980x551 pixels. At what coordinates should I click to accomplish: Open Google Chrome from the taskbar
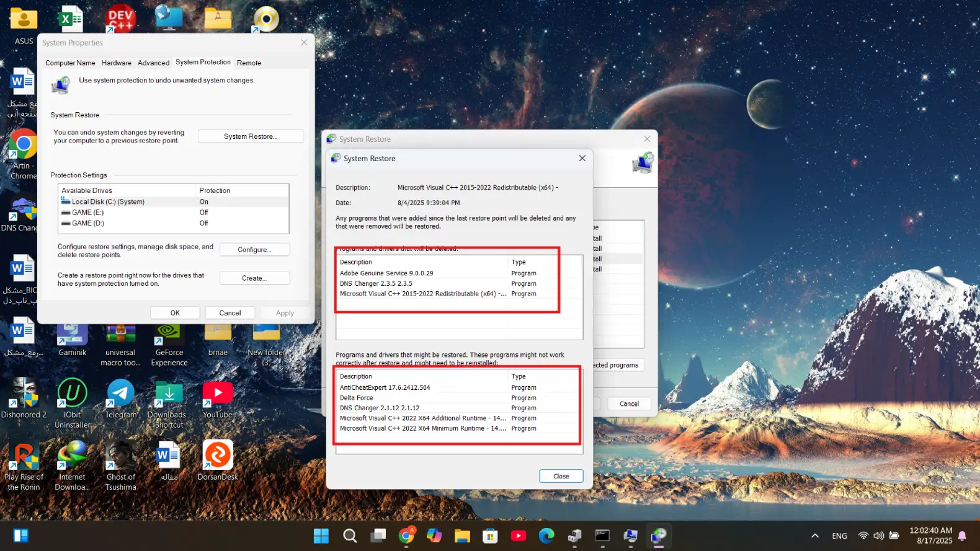pyautogui.click(x=407, y=536)
